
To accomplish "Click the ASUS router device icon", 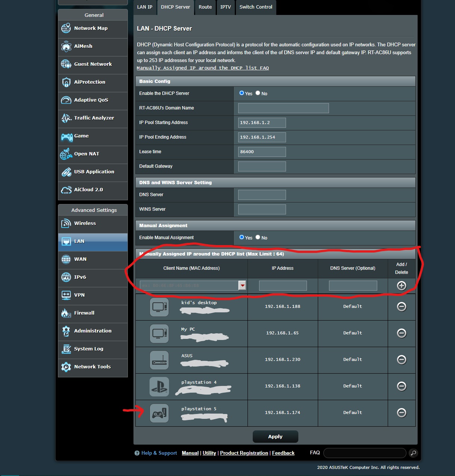I will click(x=159, y=360).
